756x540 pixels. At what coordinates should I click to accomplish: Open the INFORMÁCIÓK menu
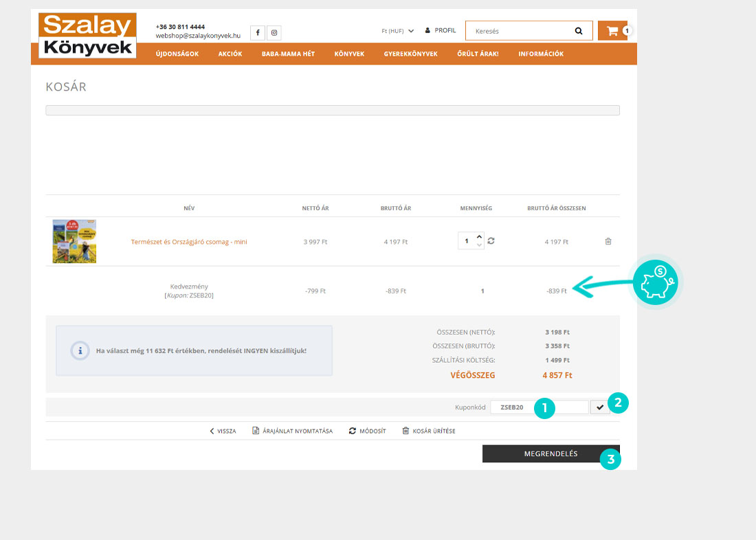click(x=540, y=54)
